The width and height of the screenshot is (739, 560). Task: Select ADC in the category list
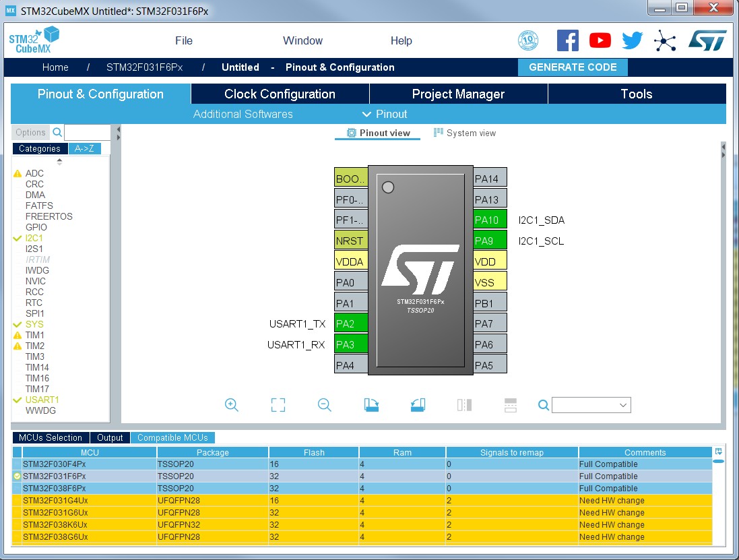point(34,173)
